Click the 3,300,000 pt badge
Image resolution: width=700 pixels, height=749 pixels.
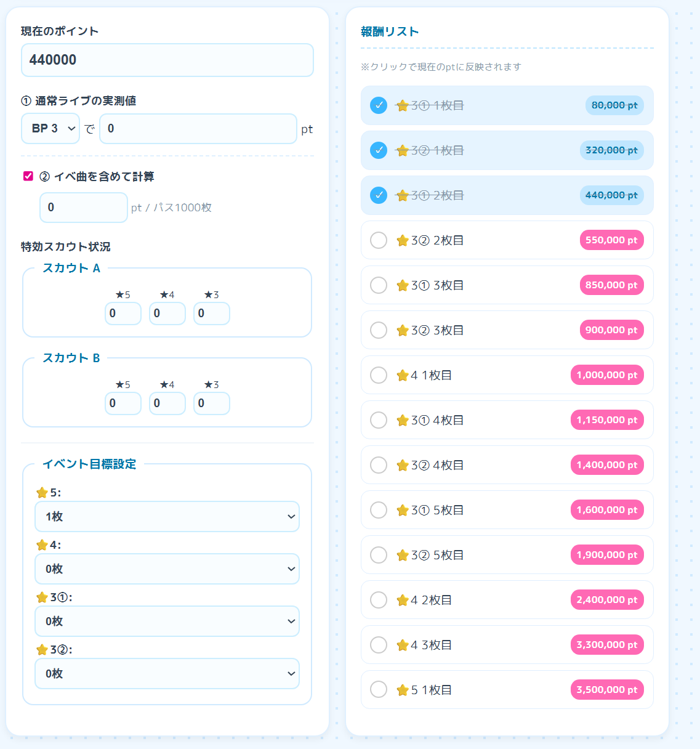click(x=607, y=645)
